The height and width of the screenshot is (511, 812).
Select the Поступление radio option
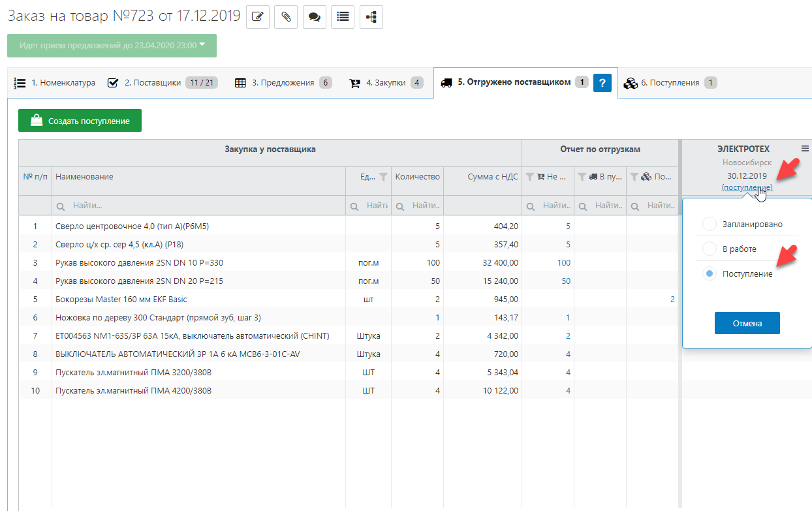click(709, 274)
